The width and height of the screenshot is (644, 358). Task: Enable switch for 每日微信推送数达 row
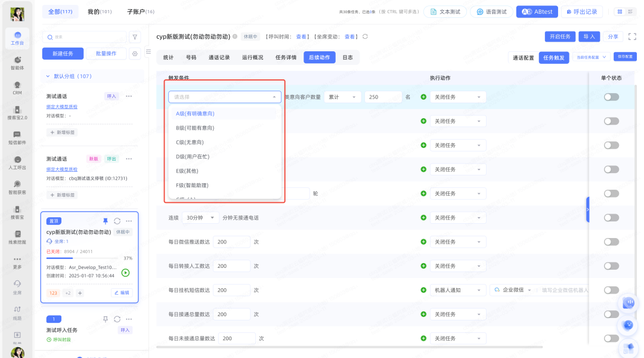pos(611,242)
